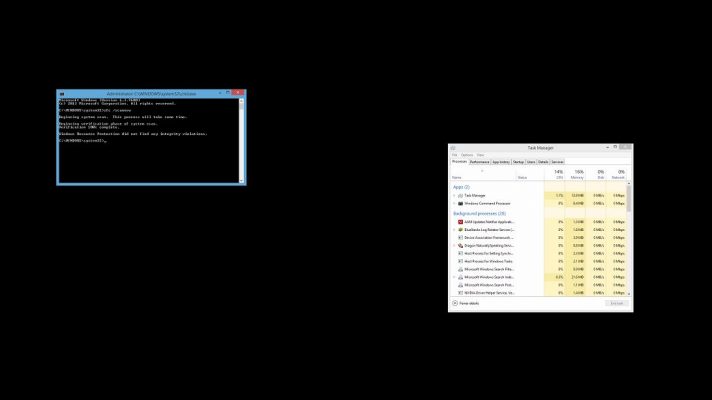The height and width of the screenshot is (400, 712).
Task: Click "Apps (2)" group heading
Action: point(461,187)
